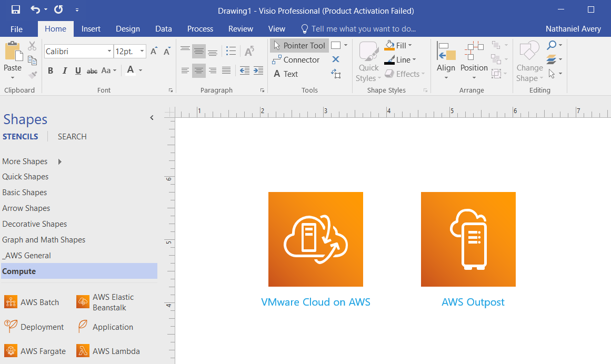Image resolution: width=611 pixels, height=364 pixels.
Task: Switch to the Data tab
Action: [163, 29]
